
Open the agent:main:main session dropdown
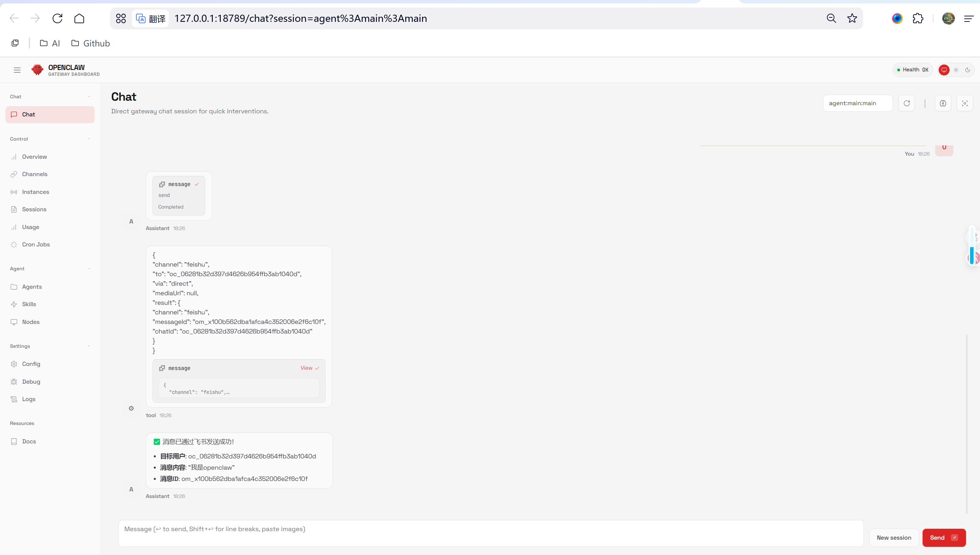857,103
